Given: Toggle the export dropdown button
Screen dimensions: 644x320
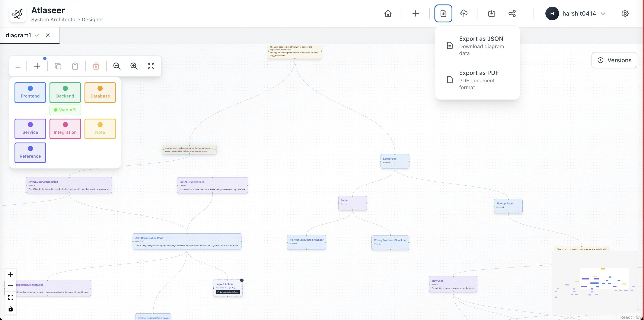Looking at the screenshot, I should click(443, 13).
